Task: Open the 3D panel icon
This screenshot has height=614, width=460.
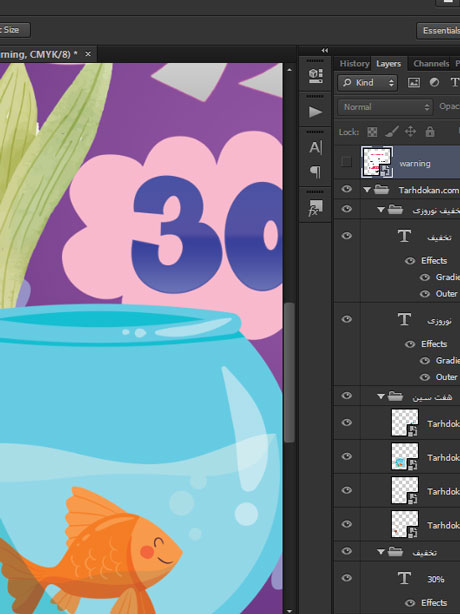Action: pyautogui.click(x=316, y=76)
